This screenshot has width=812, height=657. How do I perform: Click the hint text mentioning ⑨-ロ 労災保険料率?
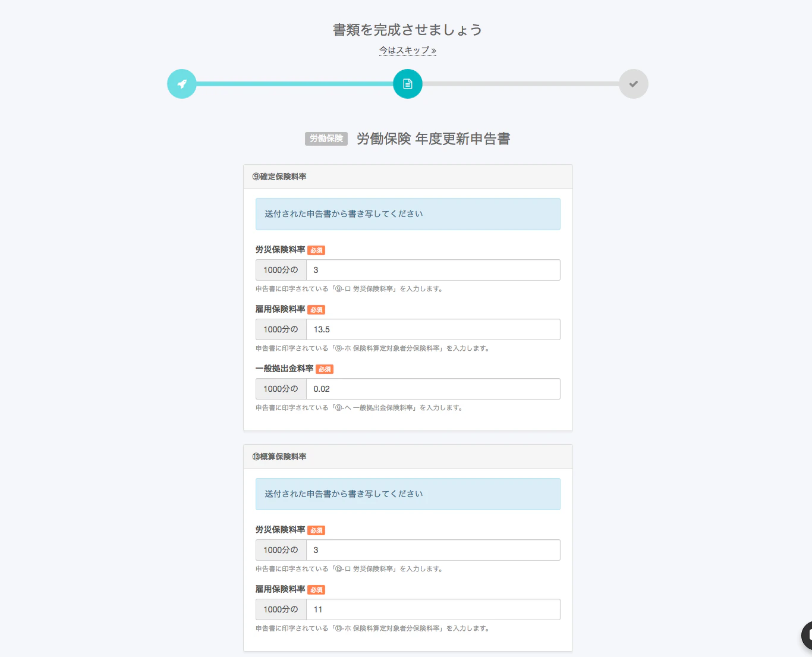click(350, 289)
